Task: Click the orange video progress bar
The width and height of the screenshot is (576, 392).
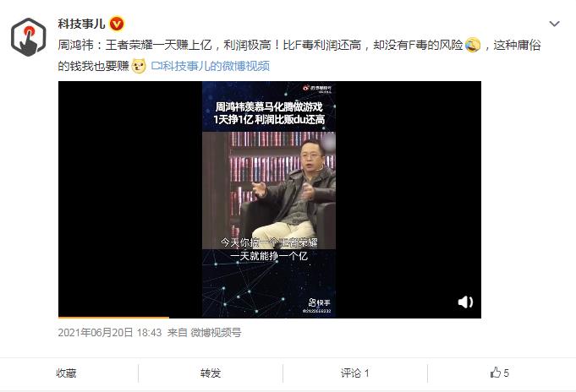Action: (x=113, y=317)
